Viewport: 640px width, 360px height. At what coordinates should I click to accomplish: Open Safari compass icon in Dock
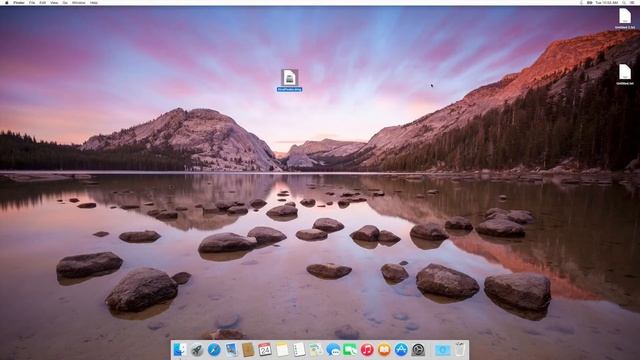coord(214,350)
